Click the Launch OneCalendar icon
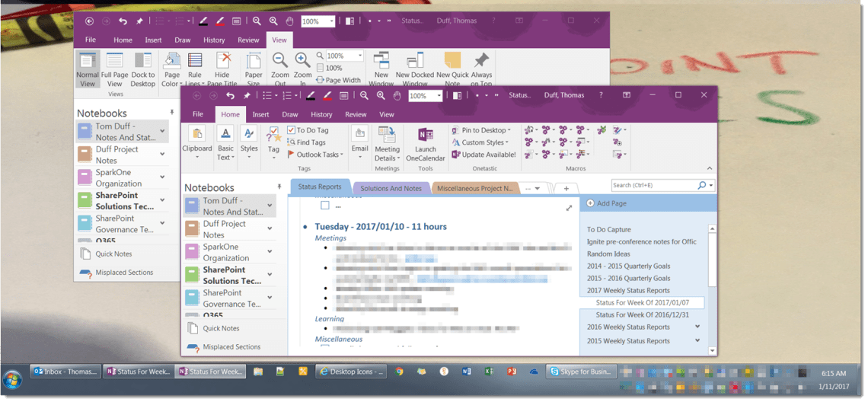This screenshot has width=868, height=402. 426,144
